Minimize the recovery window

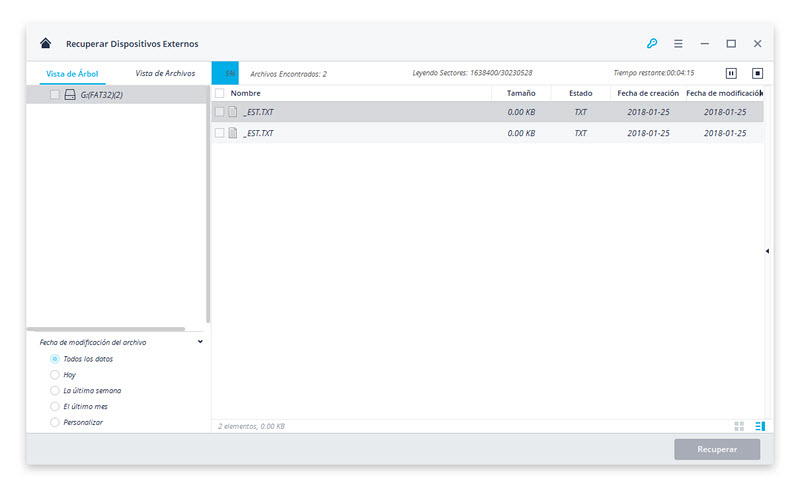(705, 44)
